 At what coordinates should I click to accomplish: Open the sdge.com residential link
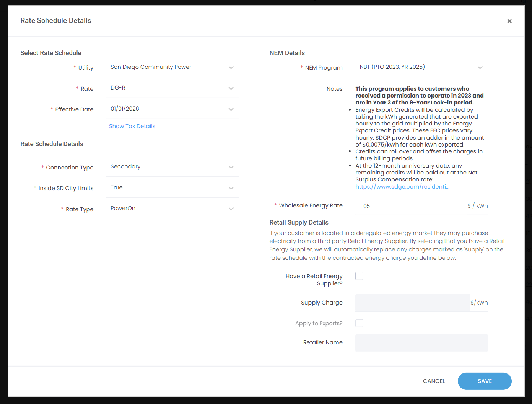point(402,187)
